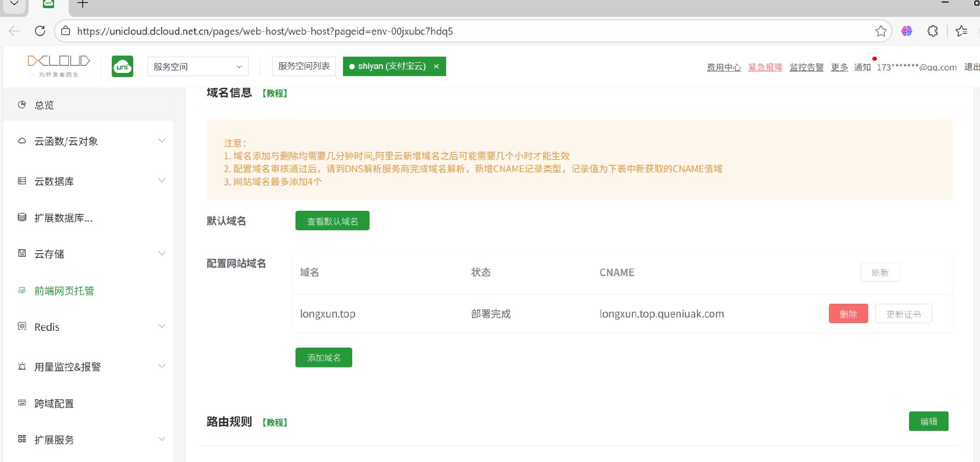This screenshot has height=462, width=980.
Task: Open browser extensions puzzle icon
Action: (933, 31)
